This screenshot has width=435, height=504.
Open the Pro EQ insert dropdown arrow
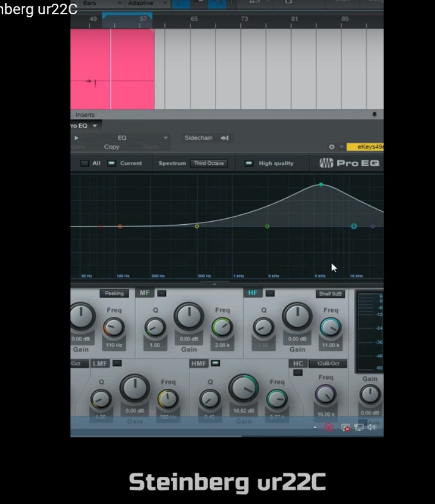[x=95, y=125]
